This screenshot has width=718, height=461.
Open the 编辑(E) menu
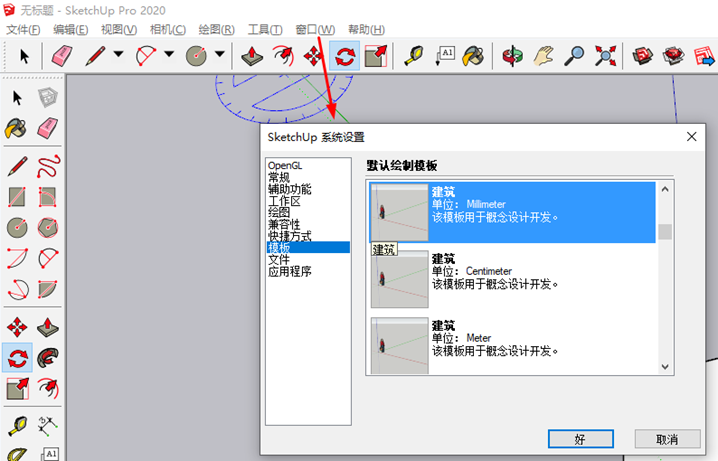71,30
